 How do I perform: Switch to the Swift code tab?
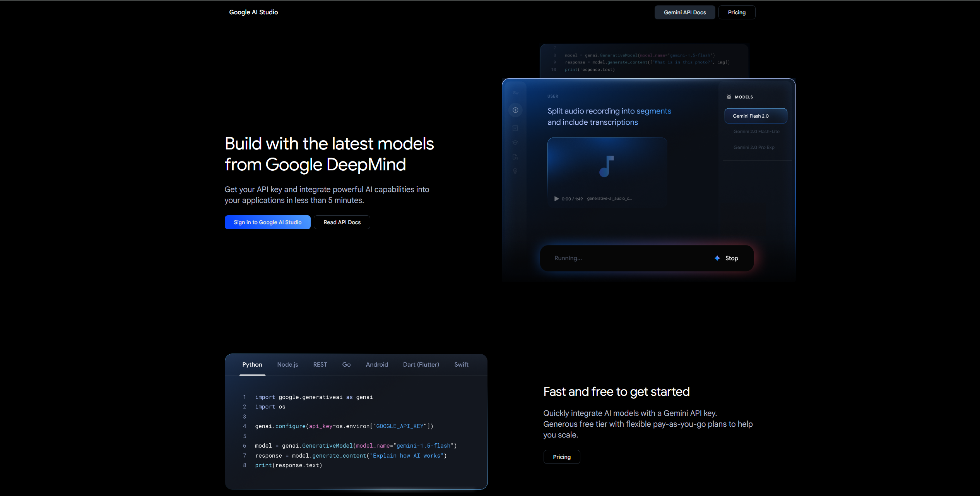(x=461, y=364)
